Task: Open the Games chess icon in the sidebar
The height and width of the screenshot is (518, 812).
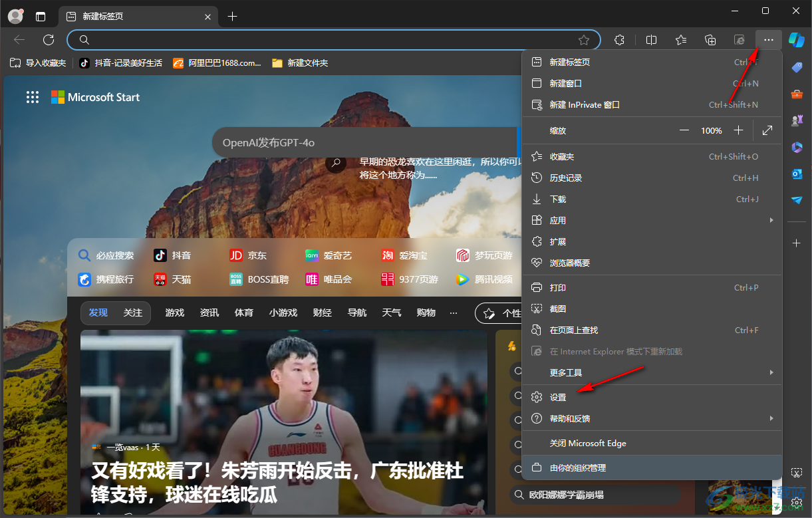Action: click(797, 120)
